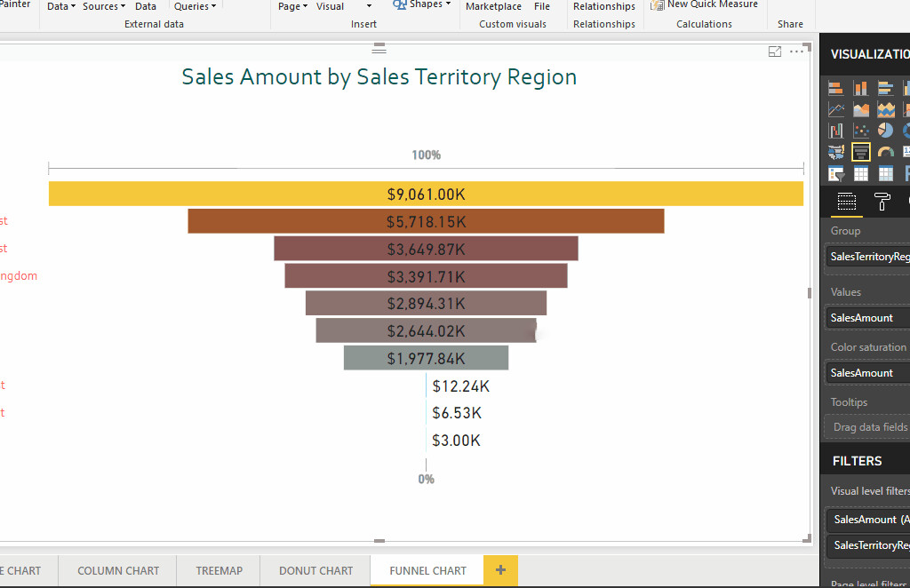Screen dimensions: 910x588
Task: Switch visual to pie chart
Action: [x=886, y=131]
